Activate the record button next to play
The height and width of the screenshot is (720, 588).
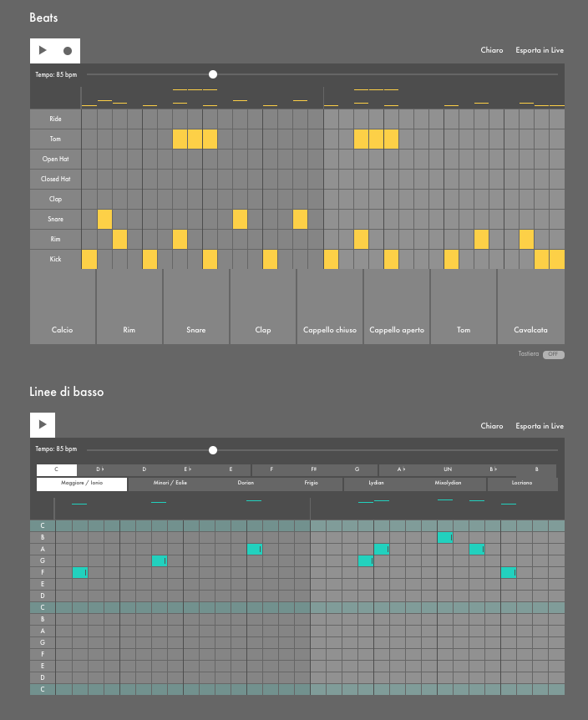pyautogui.click(x=68, y=50)
